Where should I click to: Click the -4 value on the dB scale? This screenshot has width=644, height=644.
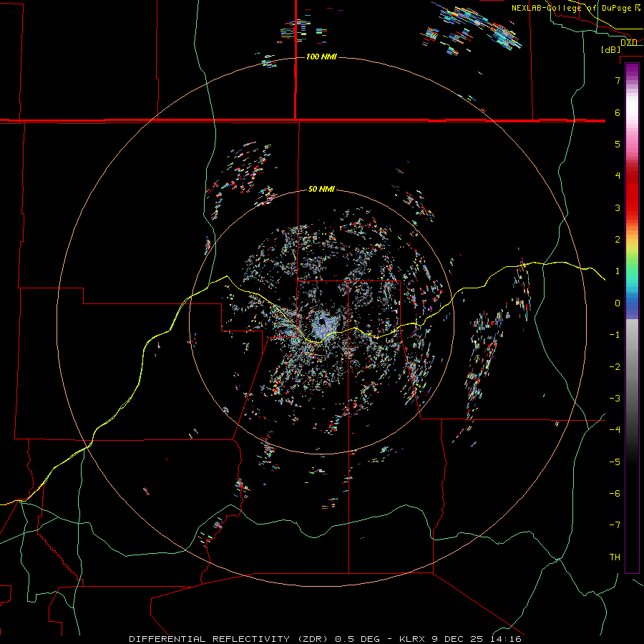tap(615, 430)
